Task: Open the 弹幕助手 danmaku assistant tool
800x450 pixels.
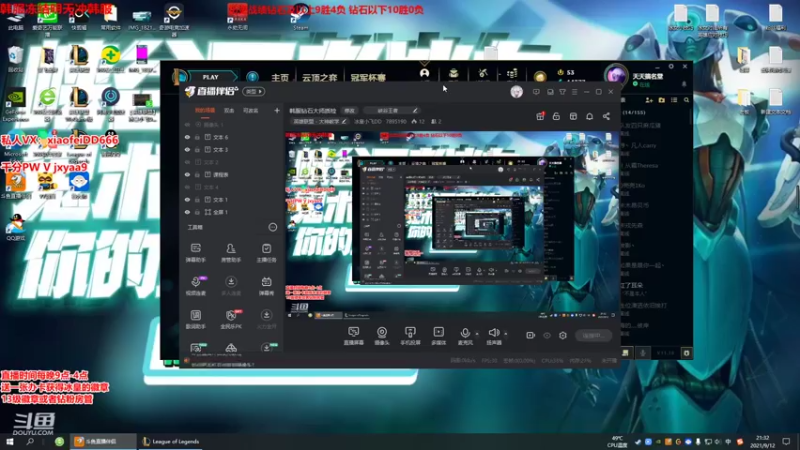Action: pos(195,253)
